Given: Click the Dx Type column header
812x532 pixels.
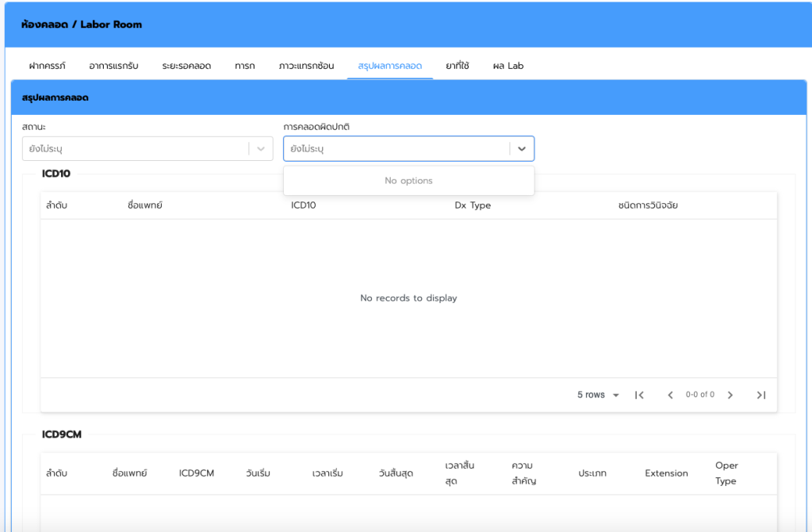Looking at the screenshot, I should [x=473, y=205].
